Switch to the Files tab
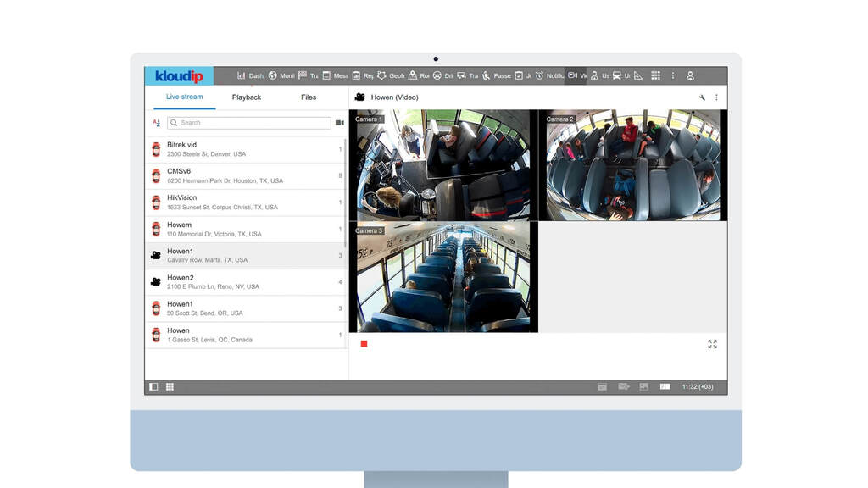 click(x=309, y=97)
